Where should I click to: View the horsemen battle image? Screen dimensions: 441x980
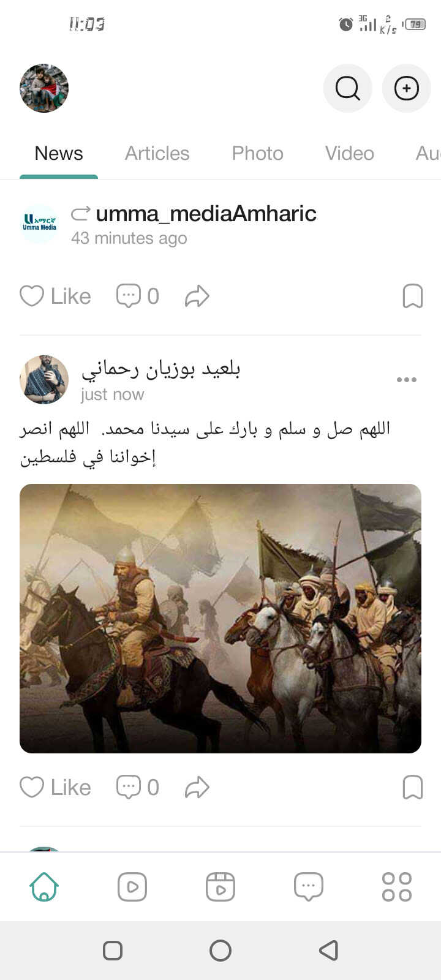pyautogui.click(x=221, y=619)
